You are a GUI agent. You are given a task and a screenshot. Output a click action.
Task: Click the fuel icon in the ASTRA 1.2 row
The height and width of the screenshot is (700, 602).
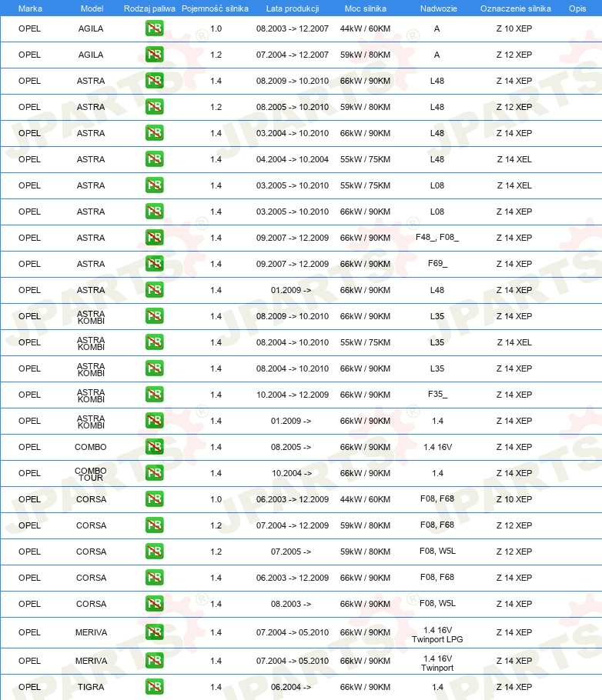point(154,107)
